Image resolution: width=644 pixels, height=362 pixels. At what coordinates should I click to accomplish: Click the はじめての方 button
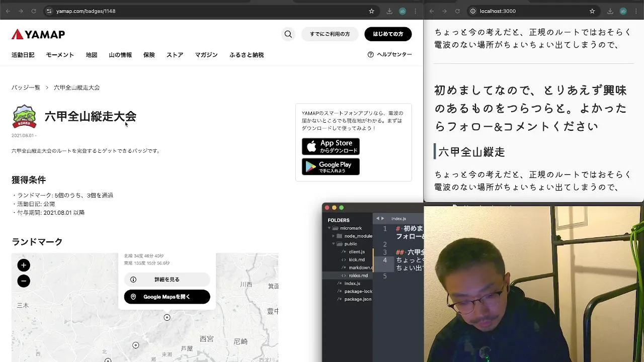point(388,34)
